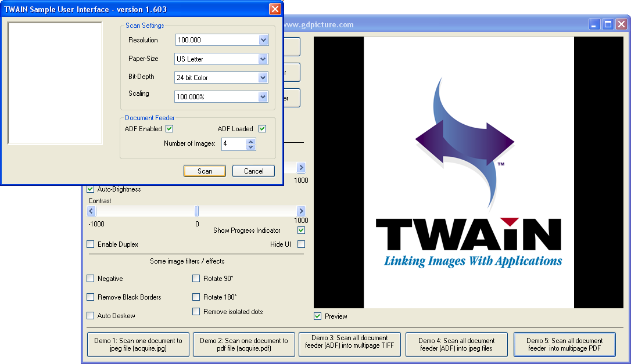
Task: Enable Remove isolated dots
Action: 196,312
